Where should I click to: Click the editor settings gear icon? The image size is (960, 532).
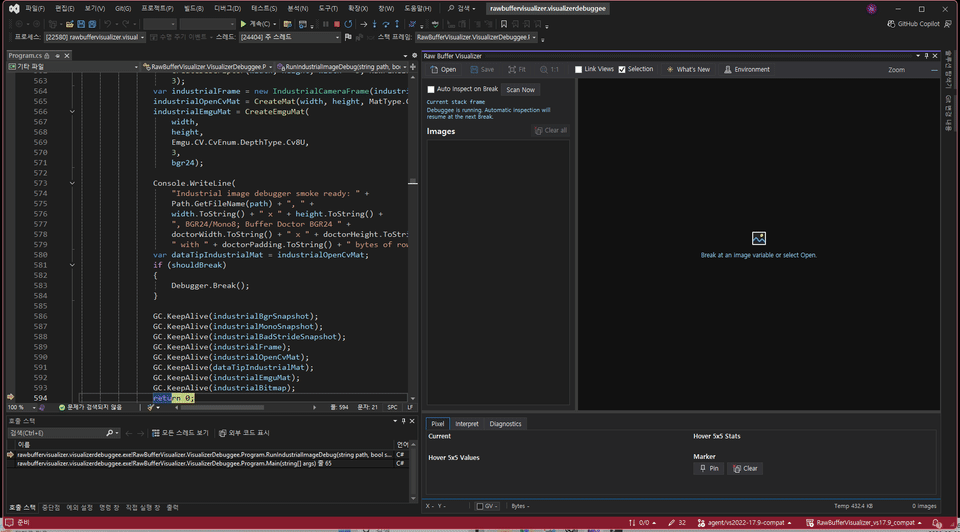(414, 56)
